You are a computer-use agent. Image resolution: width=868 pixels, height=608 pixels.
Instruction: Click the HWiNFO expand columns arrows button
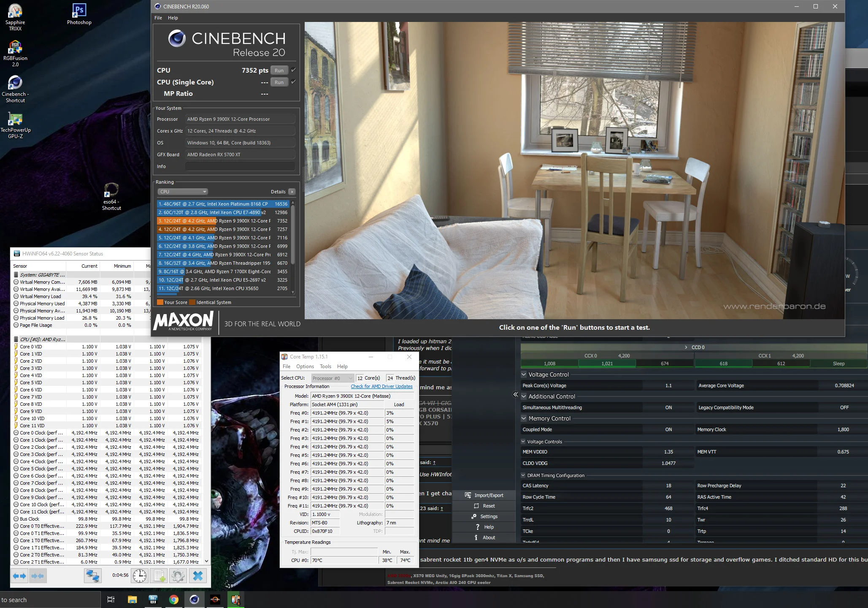pyautogui.click(x=19, y=576)
